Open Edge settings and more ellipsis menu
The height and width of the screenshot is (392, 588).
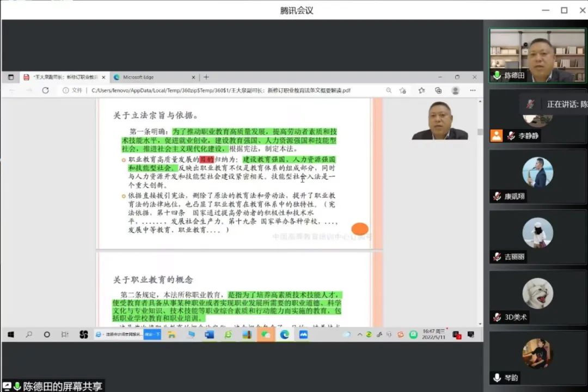coord(473,90)
